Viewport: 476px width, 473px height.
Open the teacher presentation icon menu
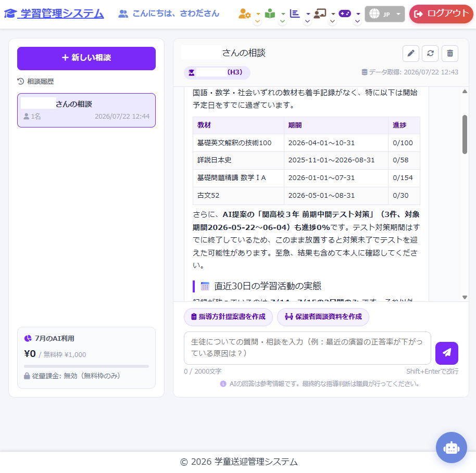point(320,14)
